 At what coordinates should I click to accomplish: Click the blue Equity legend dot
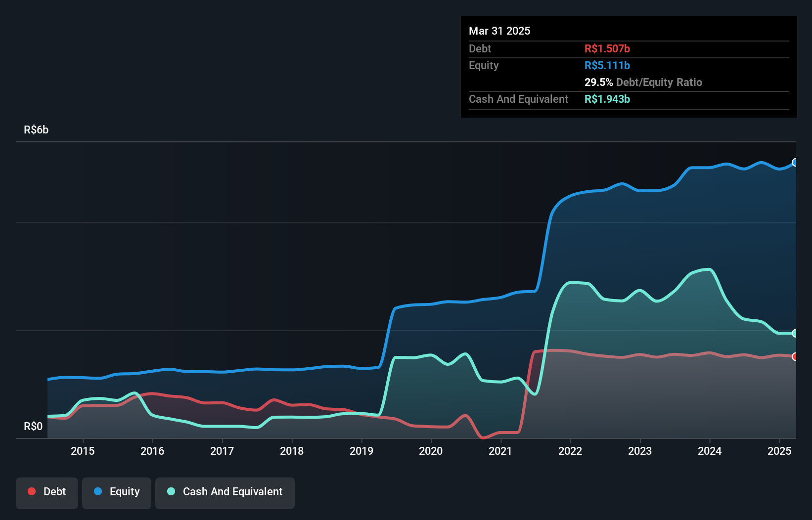point(98,491)
